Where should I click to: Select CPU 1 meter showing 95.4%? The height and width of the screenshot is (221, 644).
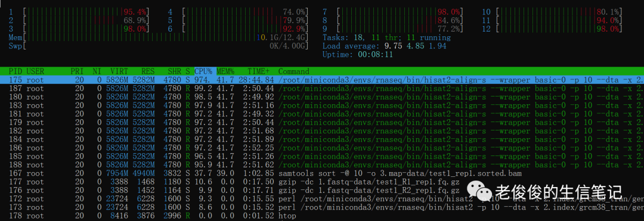click(x=79, y=12)
